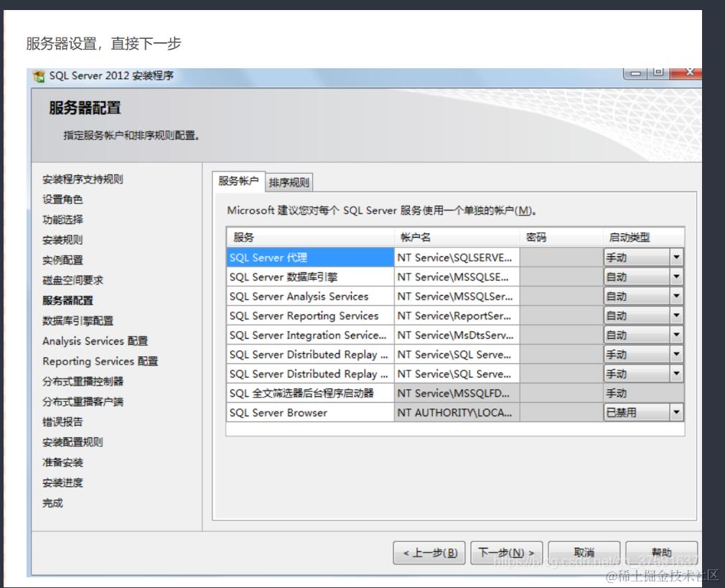Screen dimensions: 725x588
Task: Click 安装规则 step in sidebar
Action: point(62,240)
